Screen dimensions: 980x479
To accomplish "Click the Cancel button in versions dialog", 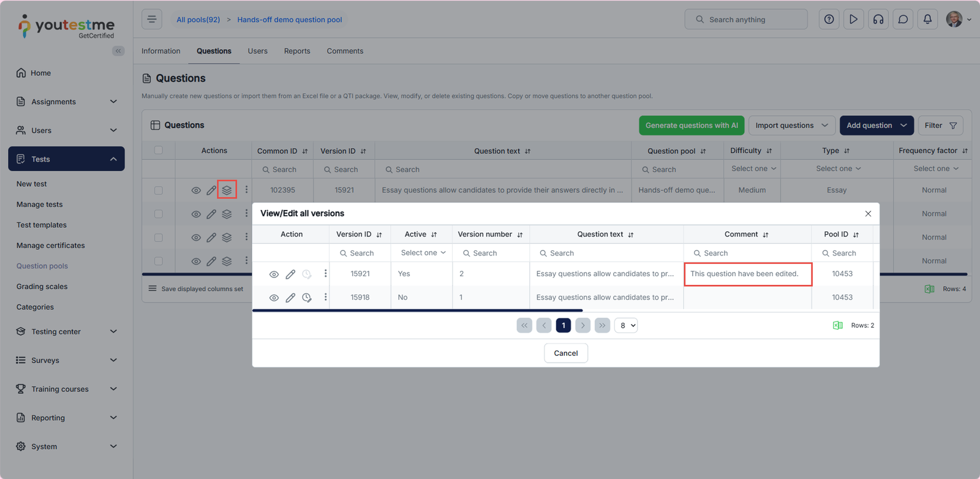I will [x=565, y=353].
